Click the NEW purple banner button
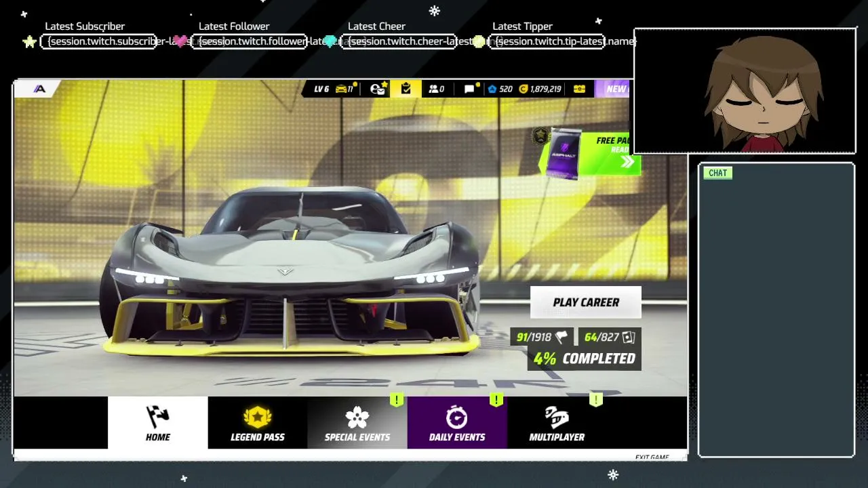Viewport: 868px width, 488px height. (612, 89)
